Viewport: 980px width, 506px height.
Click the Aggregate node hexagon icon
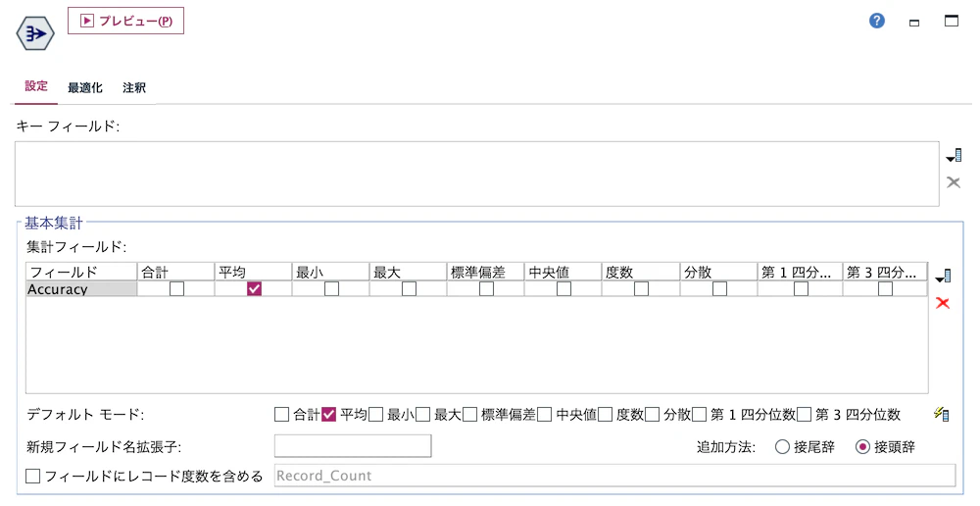point(35,33)
